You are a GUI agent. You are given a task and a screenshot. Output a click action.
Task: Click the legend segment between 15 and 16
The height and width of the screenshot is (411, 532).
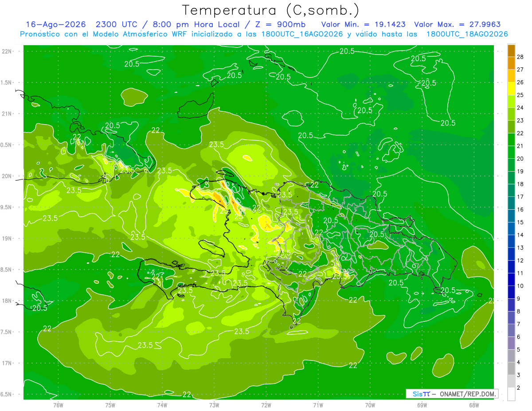point(511,216)
